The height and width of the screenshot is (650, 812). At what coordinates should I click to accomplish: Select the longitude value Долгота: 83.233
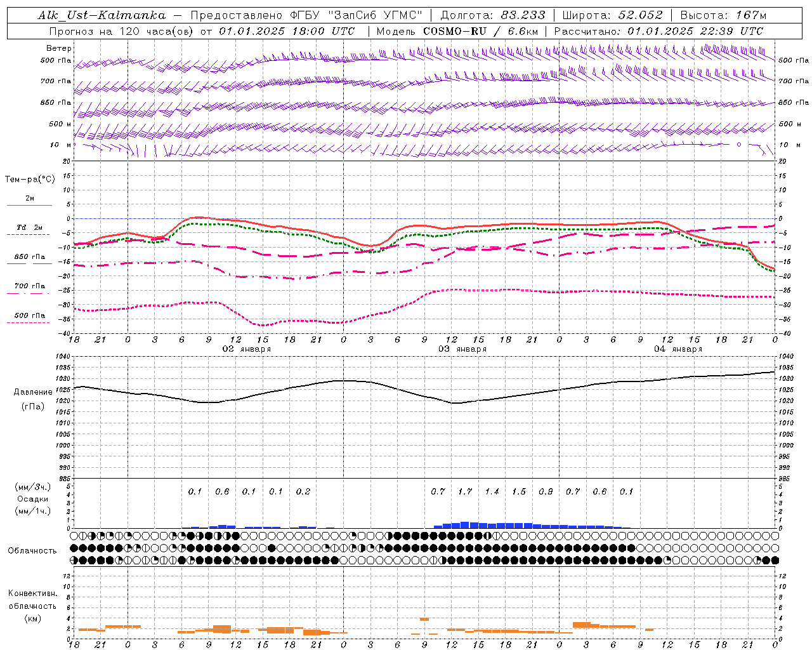pos(492,15)
